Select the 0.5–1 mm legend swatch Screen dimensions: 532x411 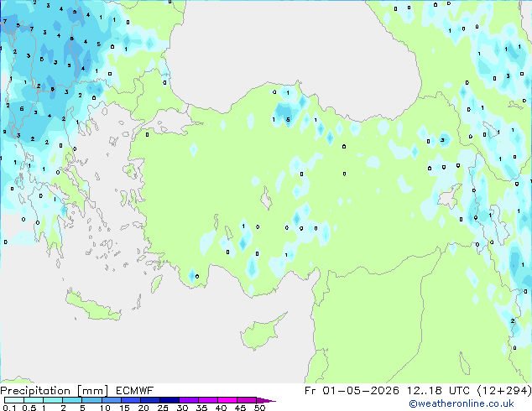pos(34,400)
